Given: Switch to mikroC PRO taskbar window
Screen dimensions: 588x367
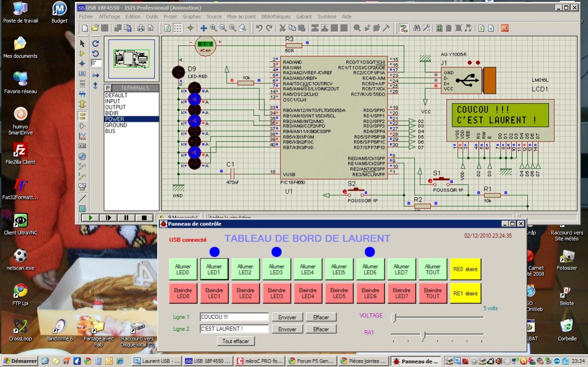Looking at the screenshot, I should [259, 361].
